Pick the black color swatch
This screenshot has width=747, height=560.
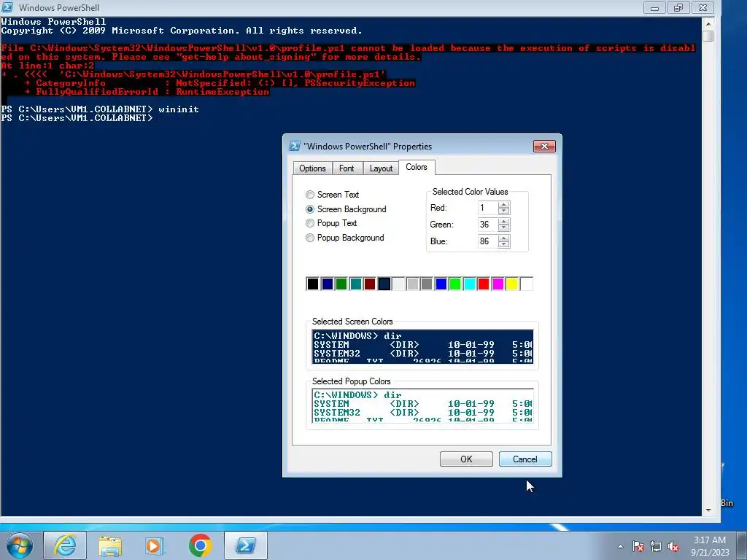point(312,284)
